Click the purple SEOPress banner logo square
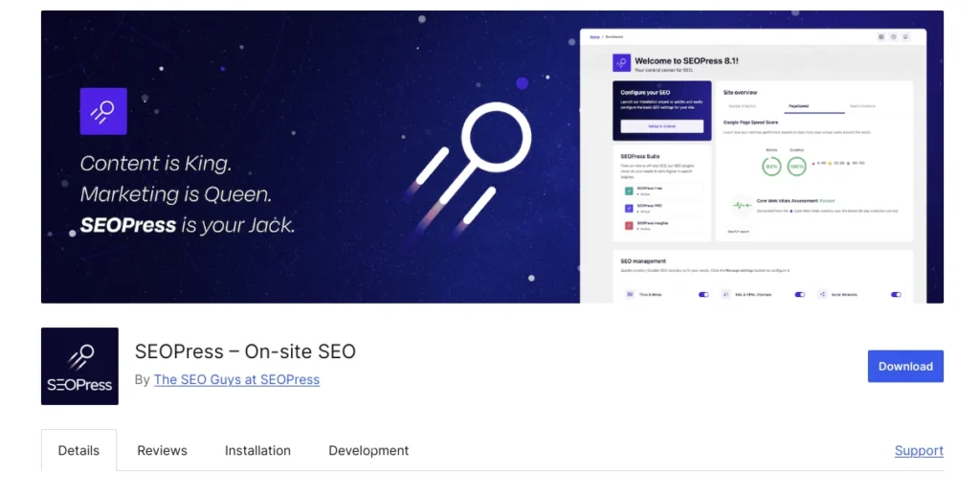The image size is (980, 497). 103,111
